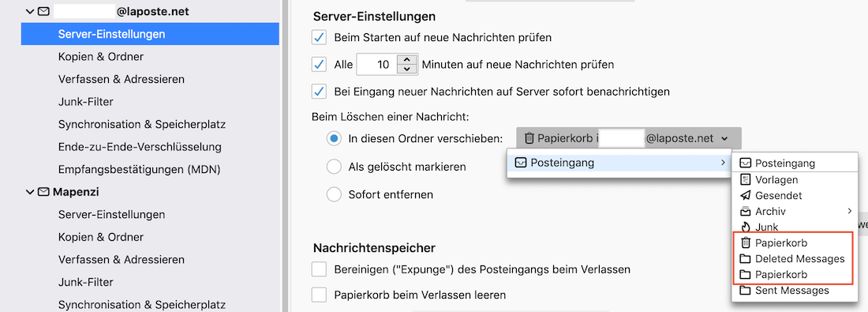Image resolution: width=868 pixels, height=312 pixels.
Task: Click the trash icon next to first Papierkorb
Action: pyautogui.click(x=746, y=242)
